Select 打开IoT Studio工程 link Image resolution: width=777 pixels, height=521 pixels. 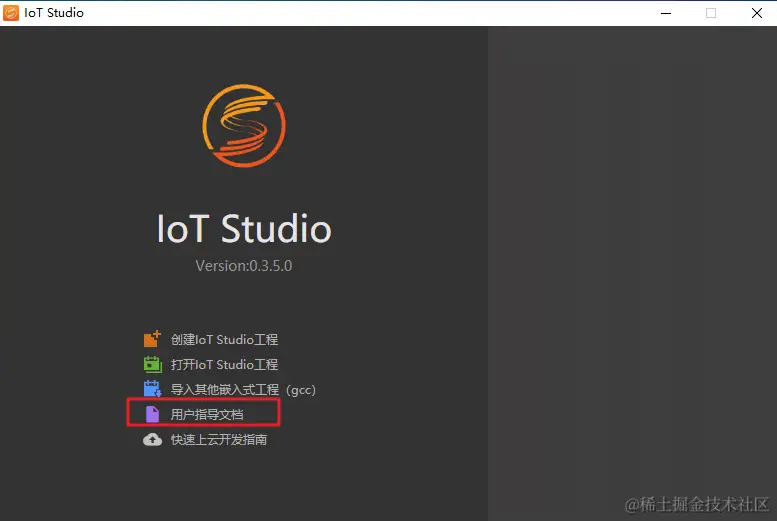224,364
